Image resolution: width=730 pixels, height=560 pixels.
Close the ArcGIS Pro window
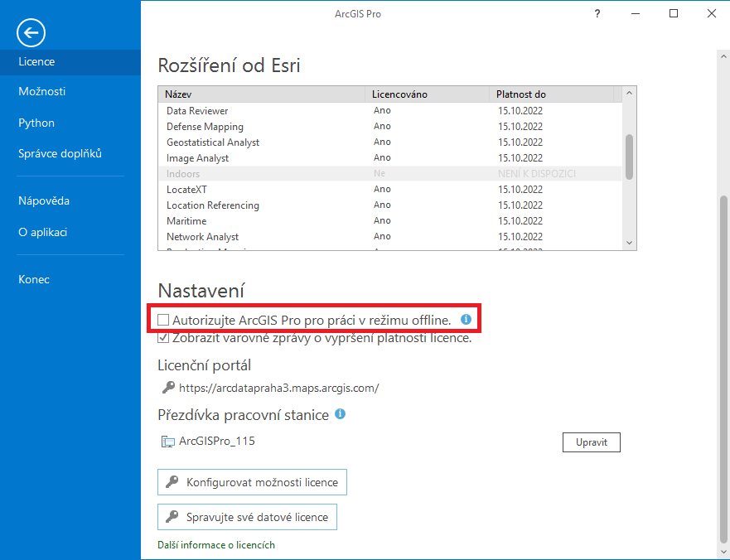(712, 13)
